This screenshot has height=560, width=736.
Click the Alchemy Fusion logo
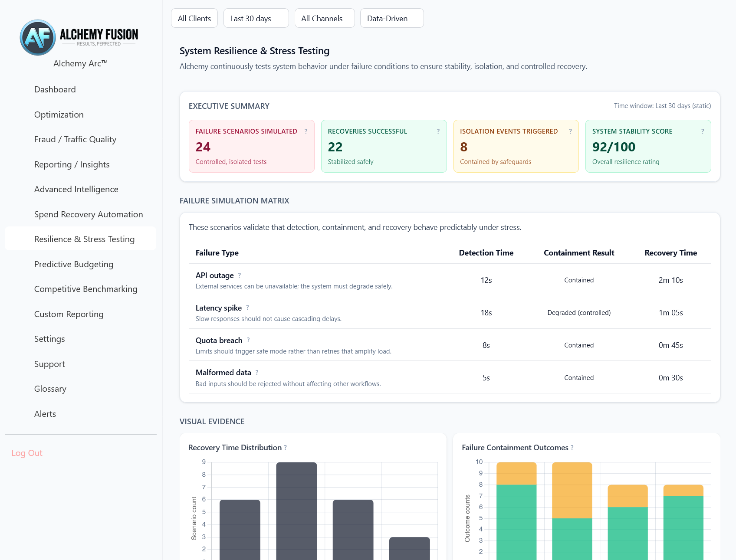coord(79,37)
